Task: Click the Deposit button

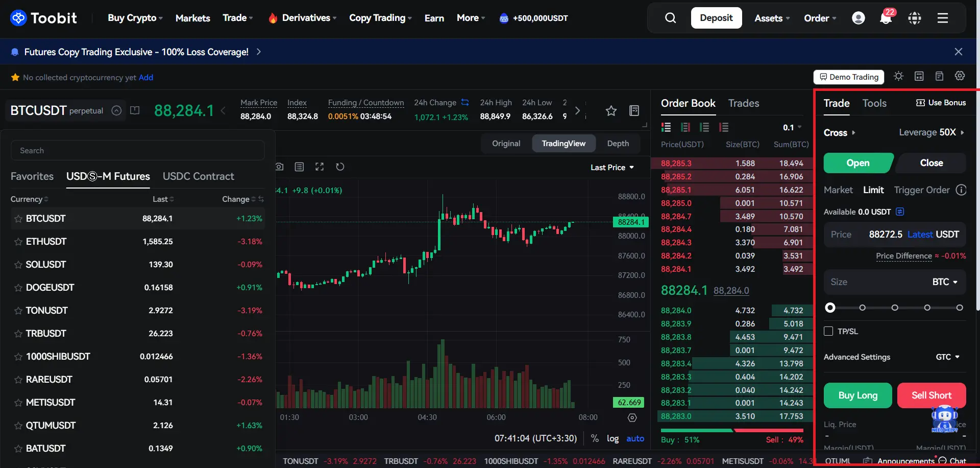Action: coord(716,18)
